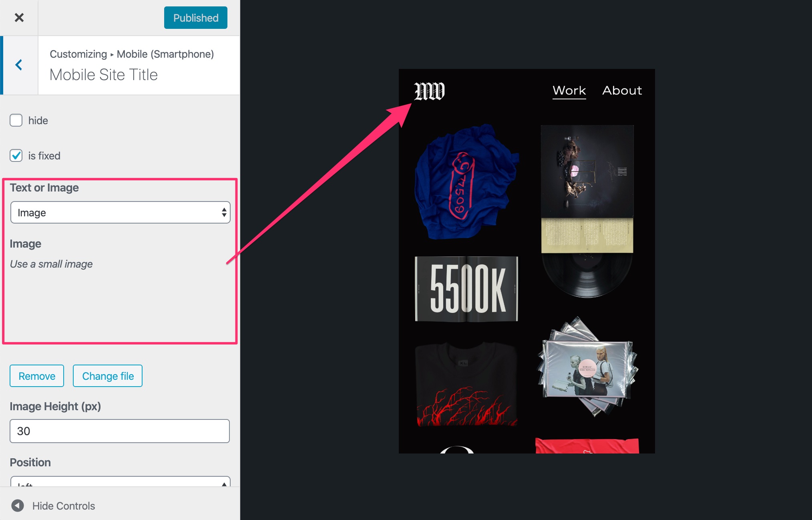Open the Work menu item in preview
Viewport: 812px width, 520px height.
click(569, 91)
